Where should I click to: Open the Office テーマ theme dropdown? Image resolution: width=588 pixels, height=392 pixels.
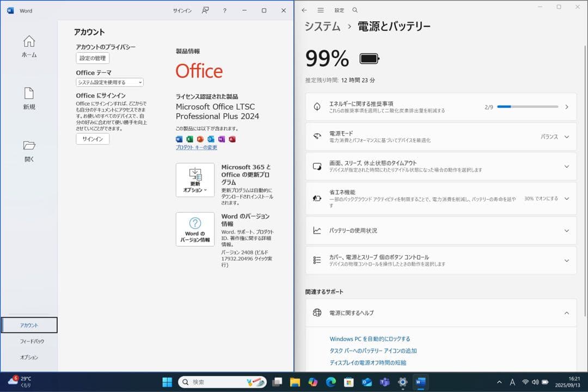109,82
